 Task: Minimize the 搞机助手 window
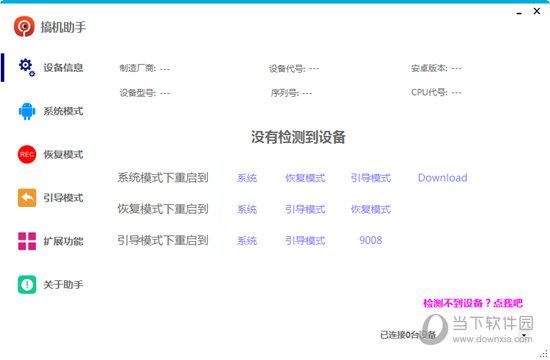pos(519,12)
